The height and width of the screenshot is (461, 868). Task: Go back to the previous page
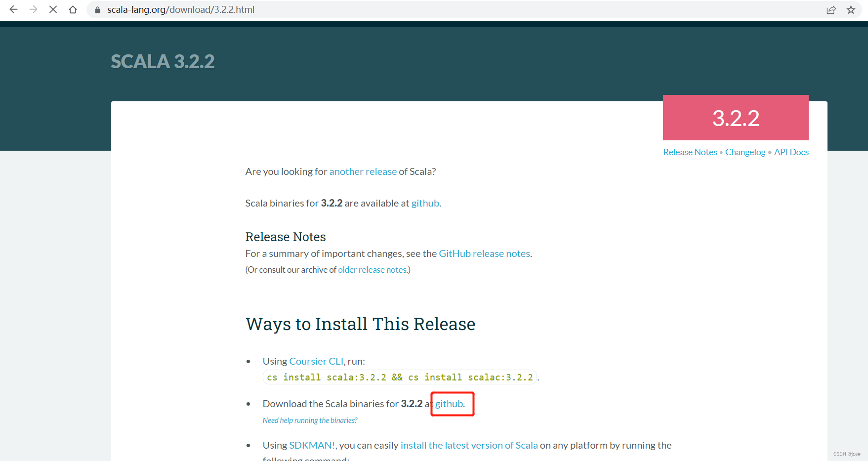(13, 9)
